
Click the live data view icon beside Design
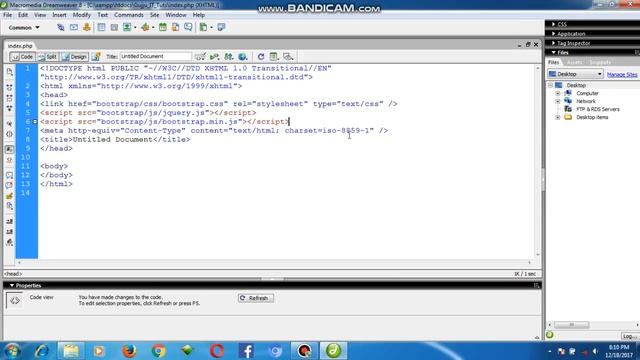click(x=96, y=57)
